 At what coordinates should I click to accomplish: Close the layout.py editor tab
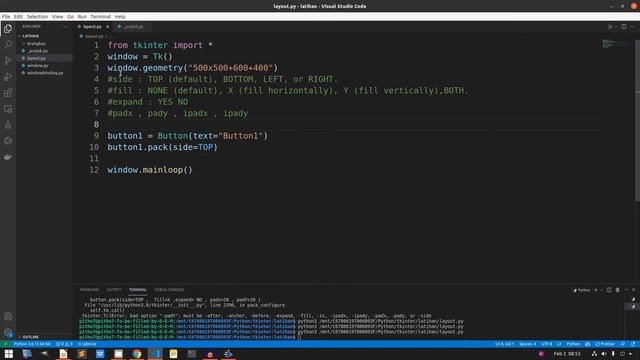click(x=108, y=27)
